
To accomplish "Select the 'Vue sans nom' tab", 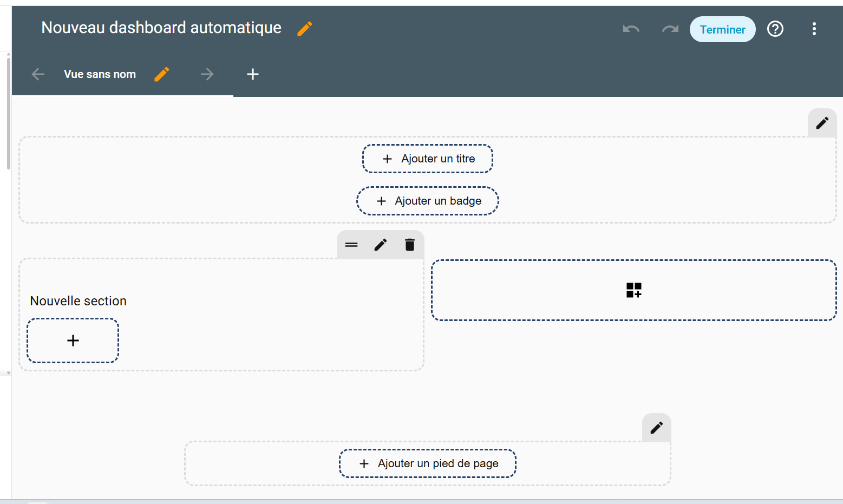I will (x=100, y=74).
